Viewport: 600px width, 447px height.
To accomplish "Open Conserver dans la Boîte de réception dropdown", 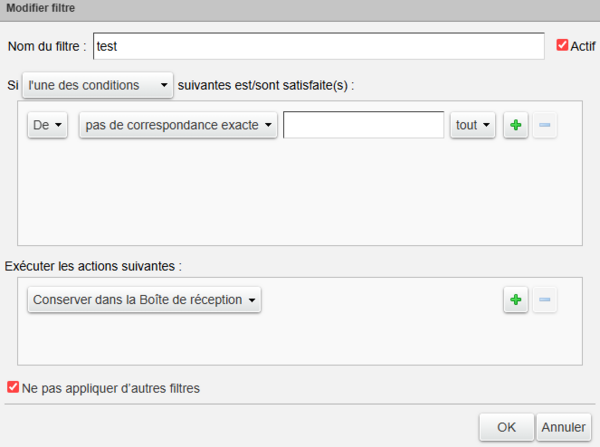I will coord(144,299).
